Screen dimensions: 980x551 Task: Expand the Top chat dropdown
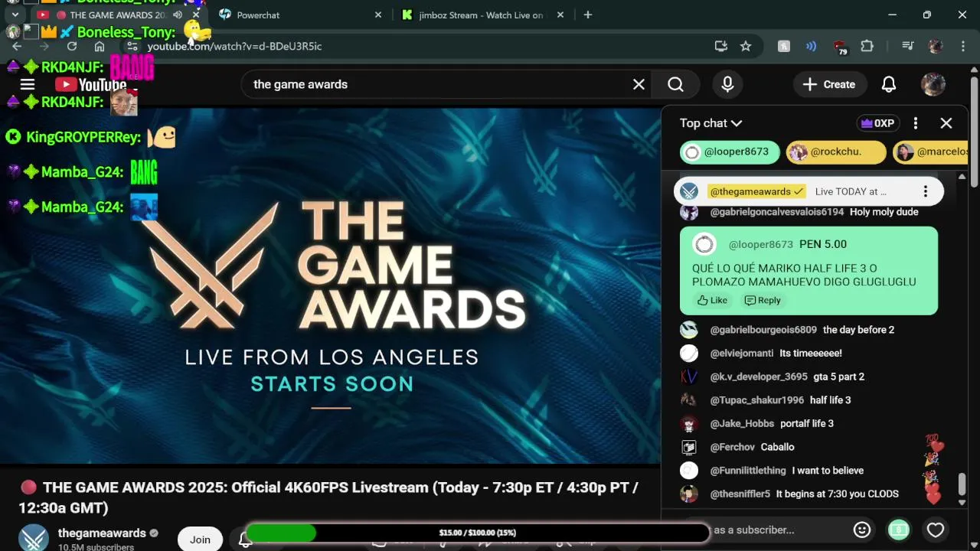pyautogui.click(x=710, y=123)
